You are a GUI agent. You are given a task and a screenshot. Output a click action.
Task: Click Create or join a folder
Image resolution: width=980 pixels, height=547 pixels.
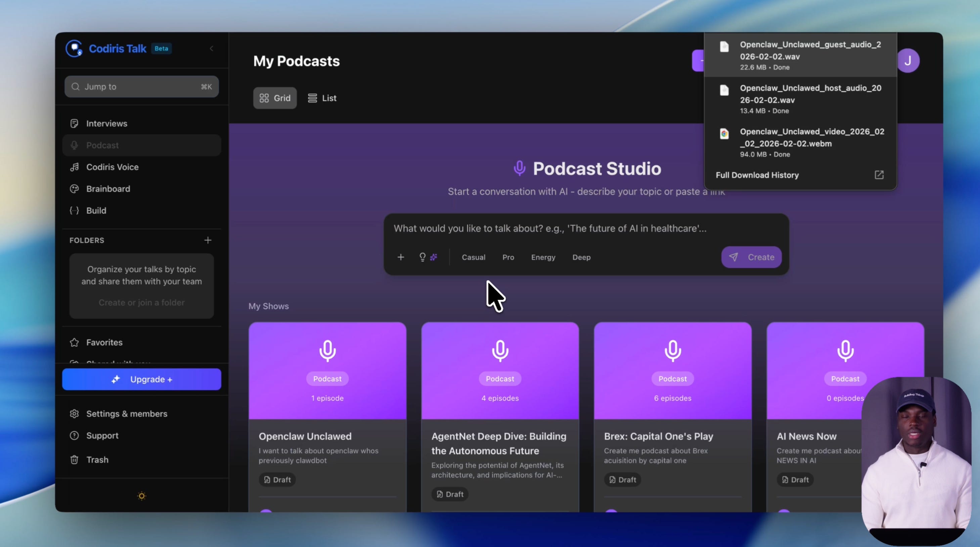point(141,303)
